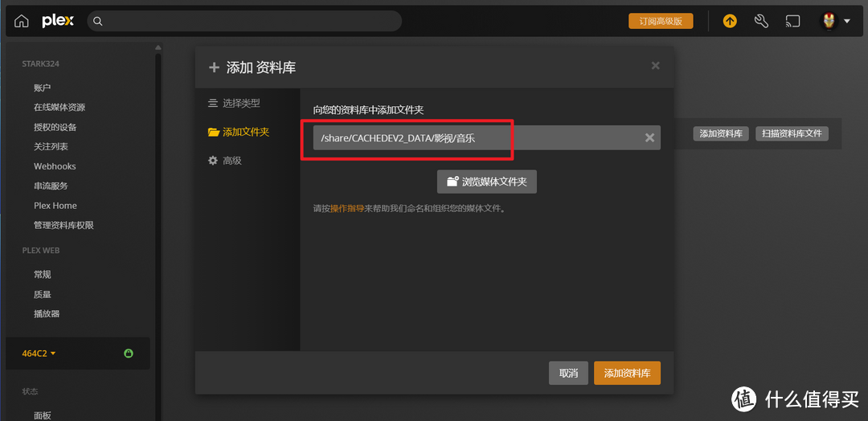
Task: Open Webhooks settings
Action: pyautogui.click(x=55, y=166)
